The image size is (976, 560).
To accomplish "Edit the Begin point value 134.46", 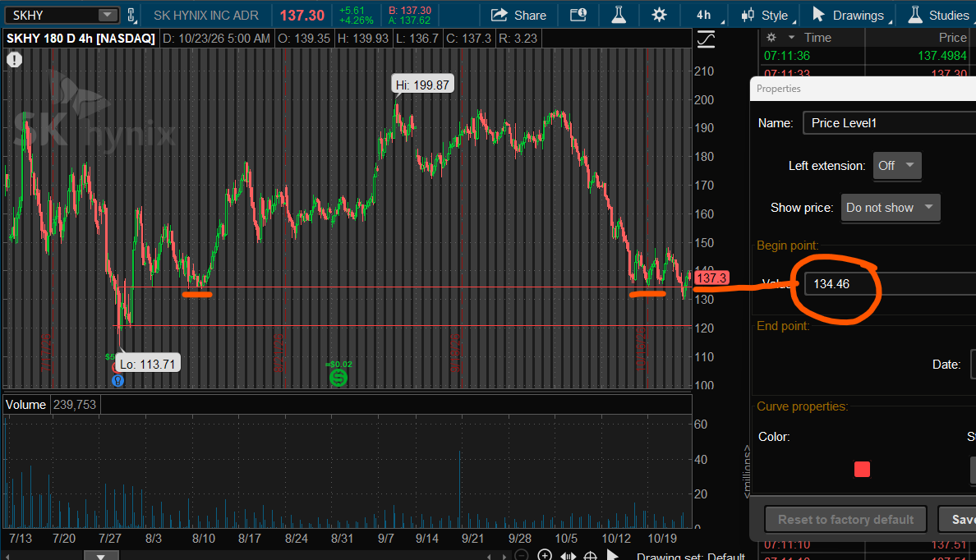I will [891, 284].
